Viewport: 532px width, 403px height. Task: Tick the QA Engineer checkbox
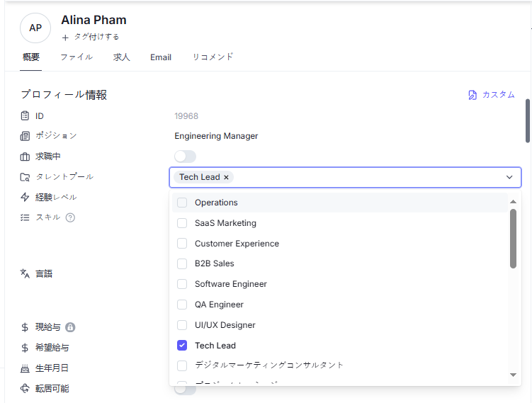(x=182, y=305)
